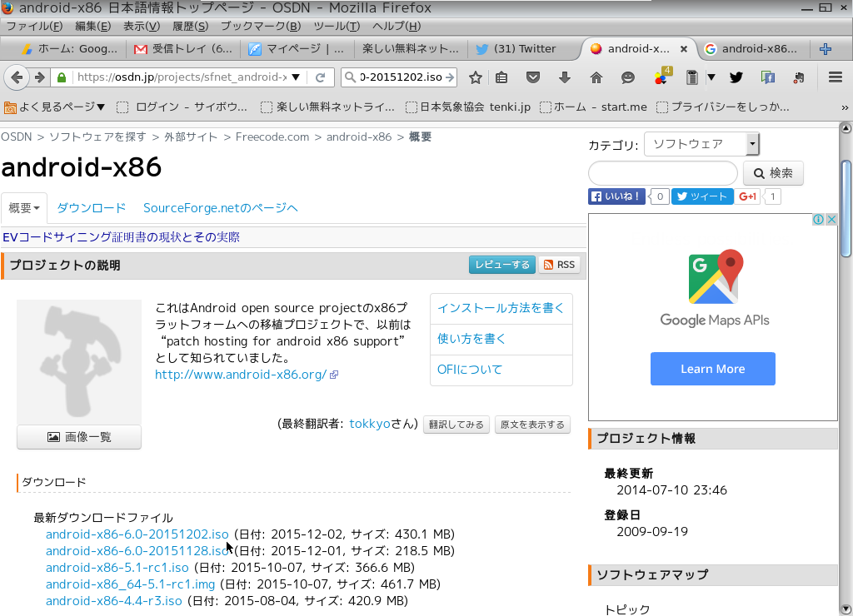Show more bookmarks chevron at bookmarks bar end
853x616 pixels.
[x=845, y=107]
